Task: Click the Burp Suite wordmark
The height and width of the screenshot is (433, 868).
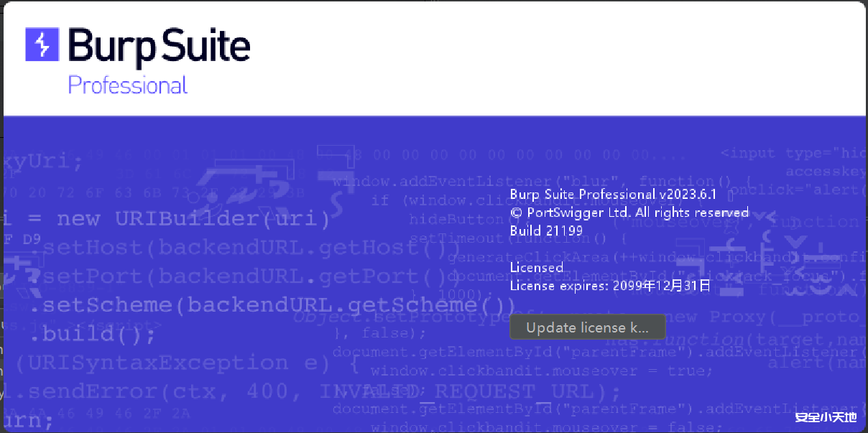Action: point(158,45)
